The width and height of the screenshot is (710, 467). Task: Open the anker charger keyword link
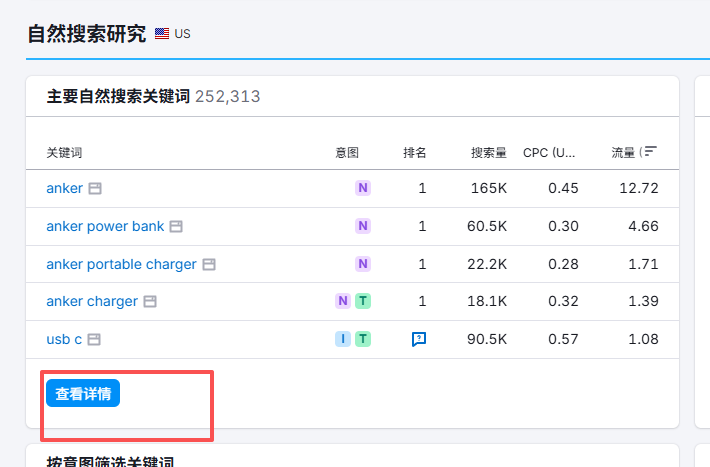coord(92,301)
